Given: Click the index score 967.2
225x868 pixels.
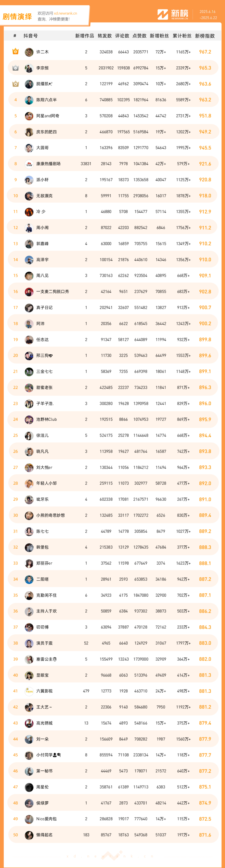Looking at the screenshot, I should coord(205,52).
